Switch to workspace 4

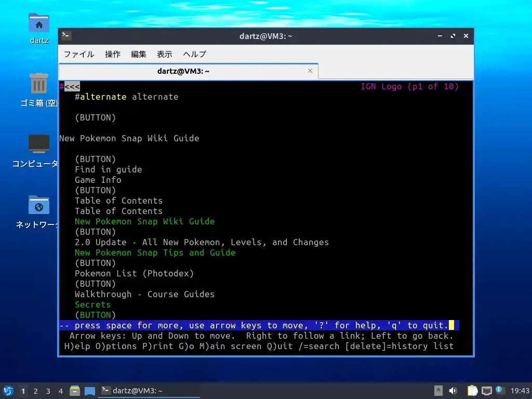point(61,391)
